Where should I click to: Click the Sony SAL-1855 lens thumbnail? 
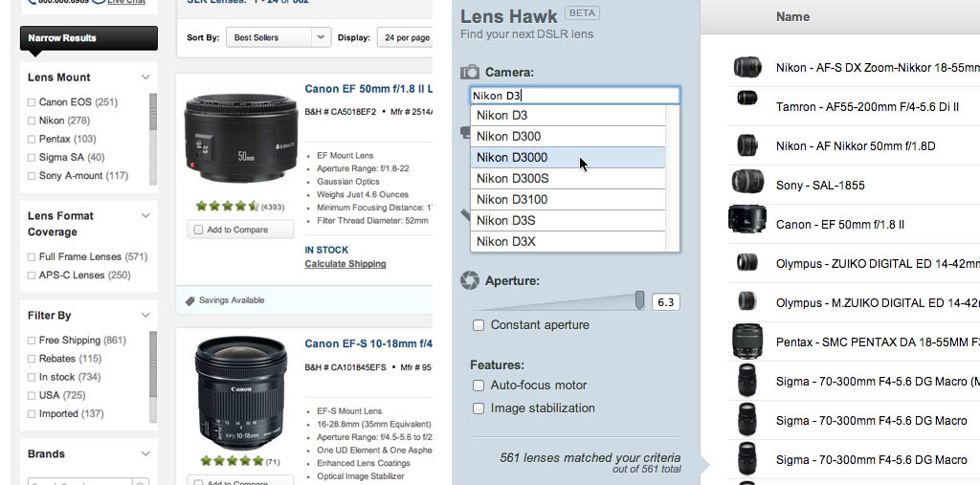click(x=746, y=182)
